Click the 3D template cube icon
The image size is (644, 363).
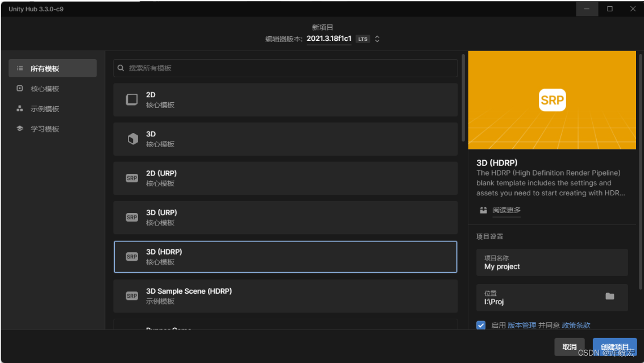click(x=132, y=139)
